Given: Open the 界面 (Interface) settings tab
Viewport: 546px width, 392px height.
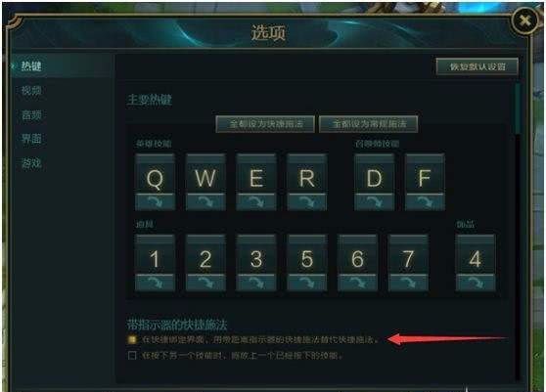Looking at the screenshot, I should (x=31, y=139).
